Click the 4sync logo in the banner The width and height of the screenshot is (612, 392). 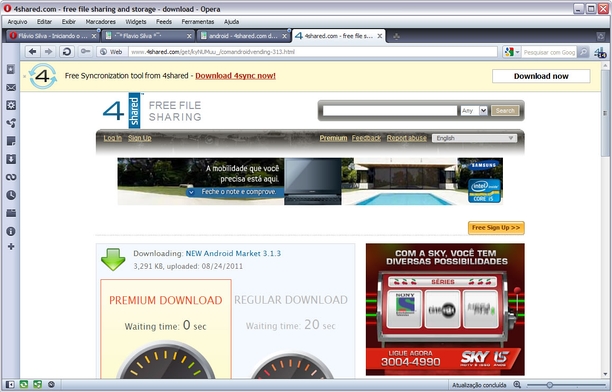(43, 76)
